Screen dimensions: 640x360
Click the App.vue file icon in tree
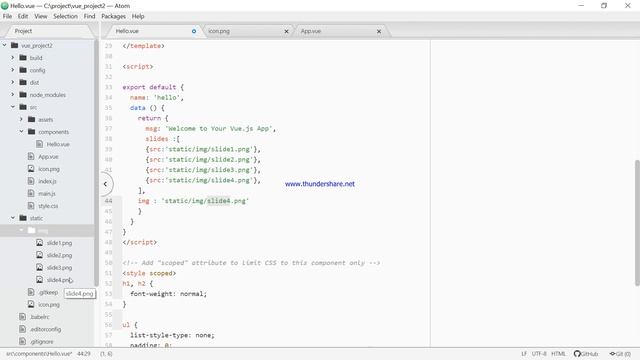click(31, 156)
